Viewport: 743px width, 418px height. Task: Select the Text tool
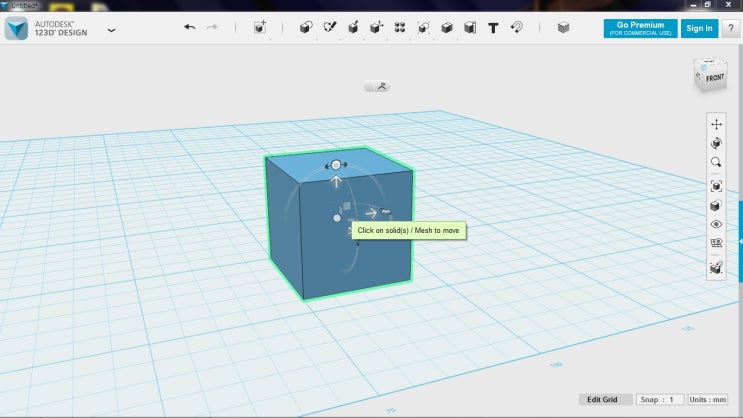[493, 28]
